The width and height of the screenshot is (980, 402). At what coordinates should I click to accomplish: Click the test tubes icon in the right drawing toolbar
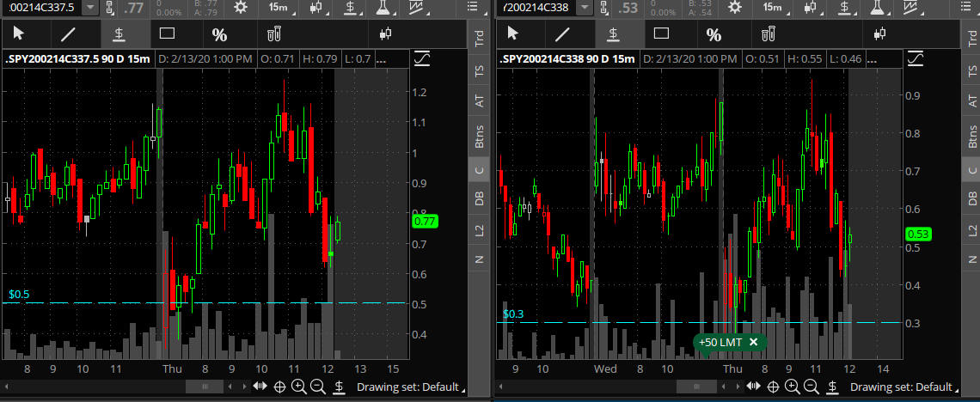[x=769, y=33]
